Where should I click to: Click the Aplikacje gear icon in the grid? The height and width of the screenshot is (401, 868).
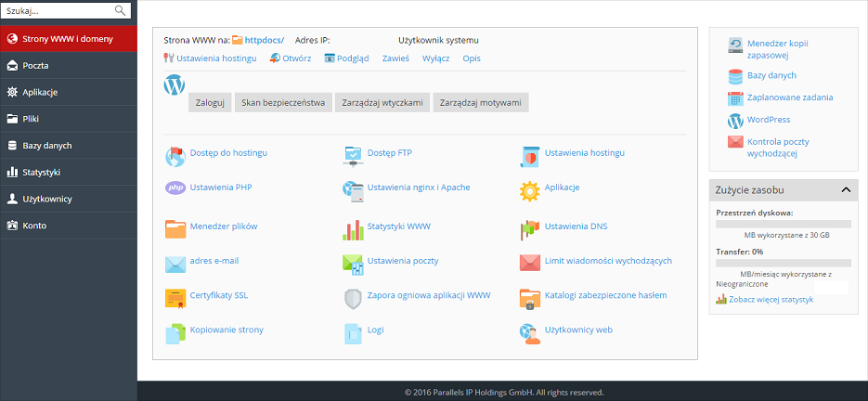[530, 191]
